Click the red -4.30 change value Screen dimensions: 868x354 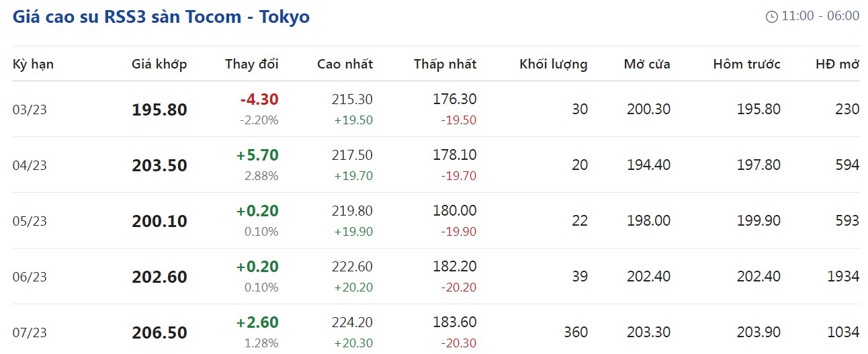pyautogui.click(x=259, y=100)
